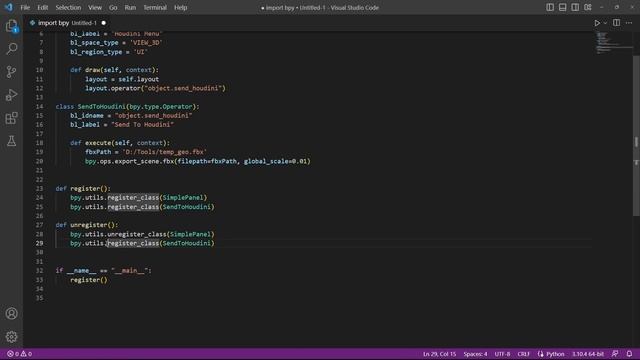Click the class SendToHoudini definition line
The height and width of the screenshot is (360, 640).
point(127,107)
